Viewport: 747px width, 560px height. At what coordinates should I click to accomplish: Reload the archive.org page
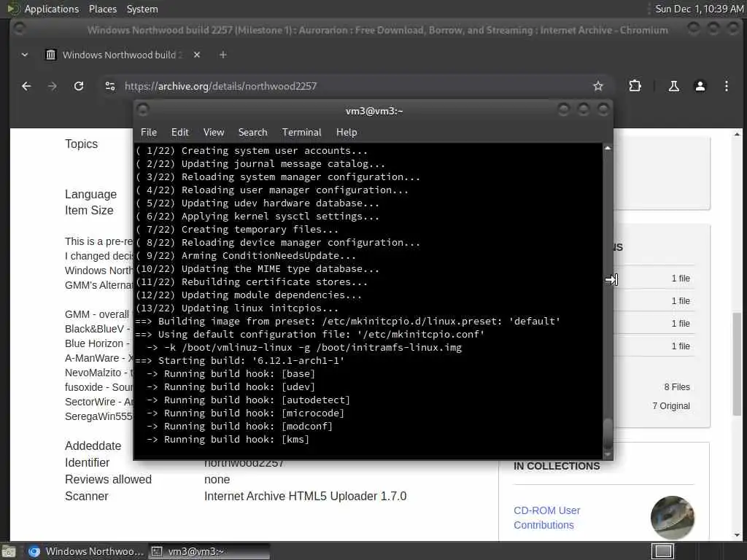[x=79, y=86]
